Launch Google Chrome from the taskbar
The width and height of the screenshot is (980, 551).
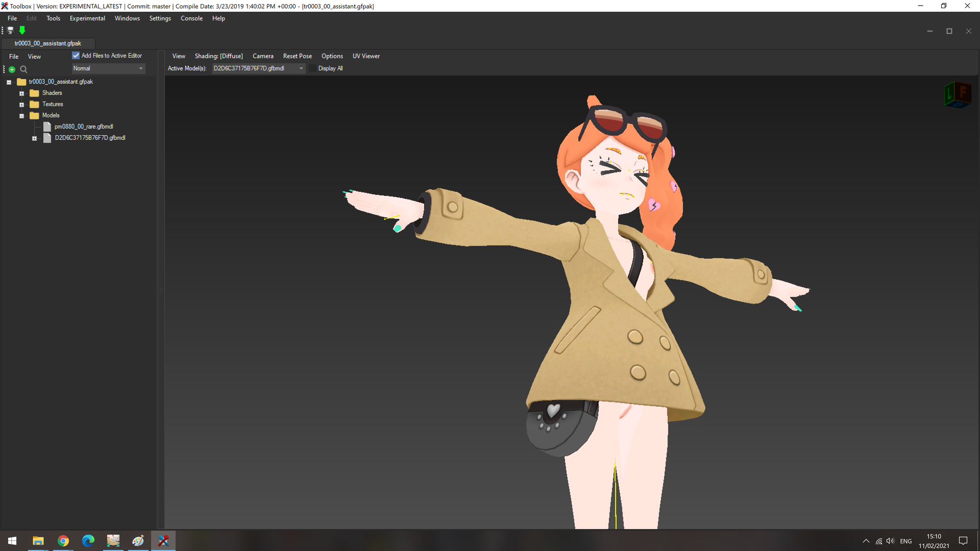coord(63,541)
